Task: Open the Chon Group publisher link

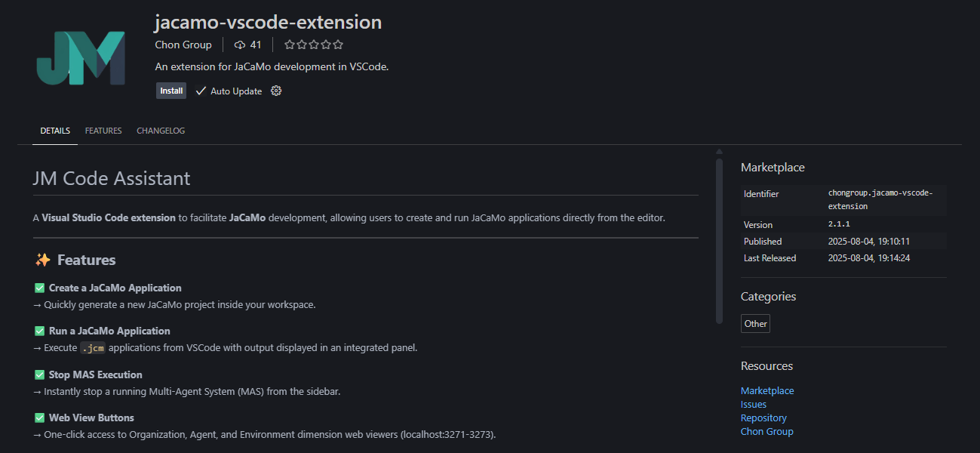Action: (183, 45)
